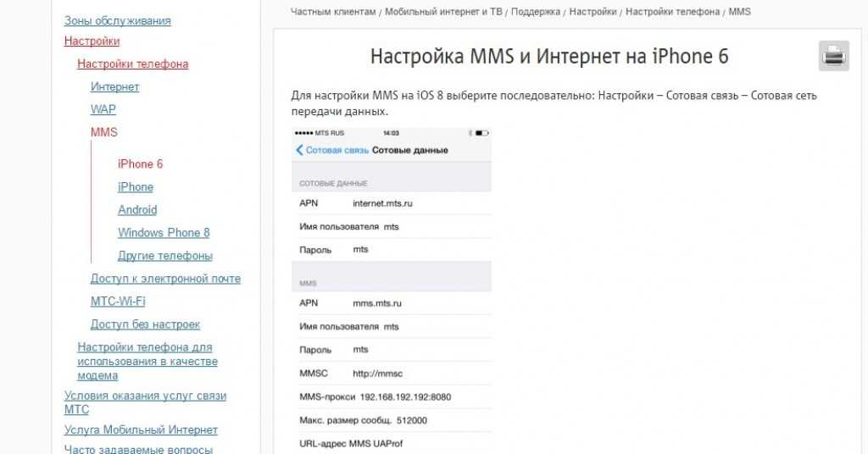
Task: Click the MMS-прокси 192.168.192.192:8080 row
Action: (x=392, y=397)
